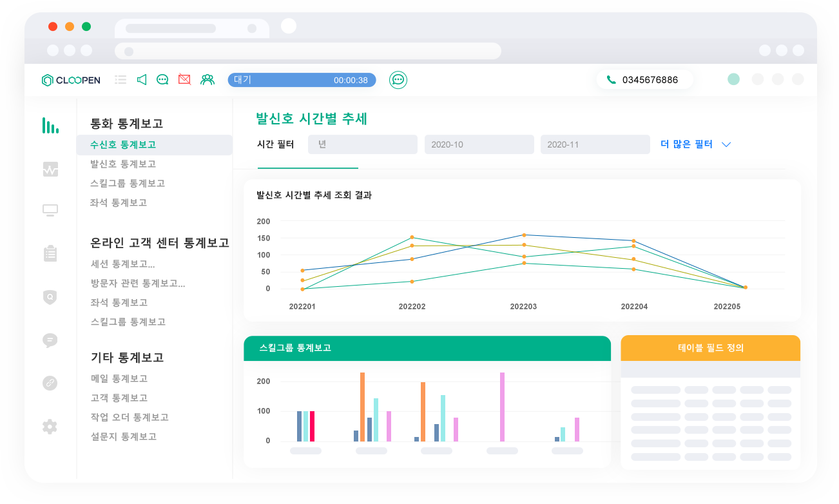This screenshot has height=504, width=839.
Task: Click the green status circle top right
Action: (733, 79)
